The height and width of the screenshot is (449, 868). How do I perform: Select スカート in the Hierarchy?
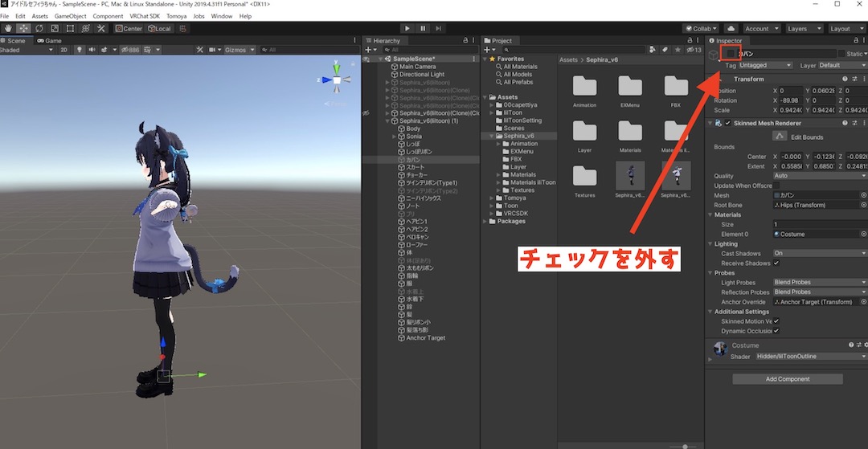pos(416,167)
